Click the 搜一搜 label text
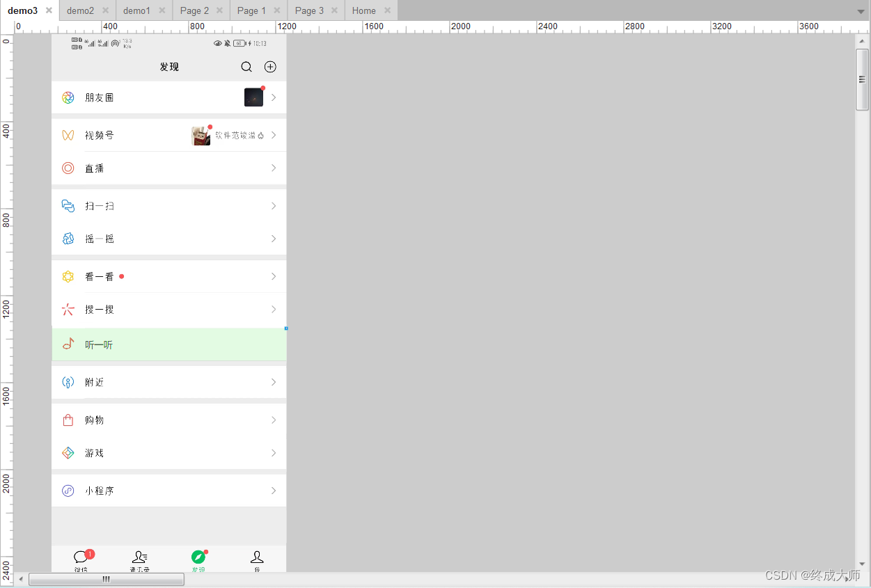 99,310
